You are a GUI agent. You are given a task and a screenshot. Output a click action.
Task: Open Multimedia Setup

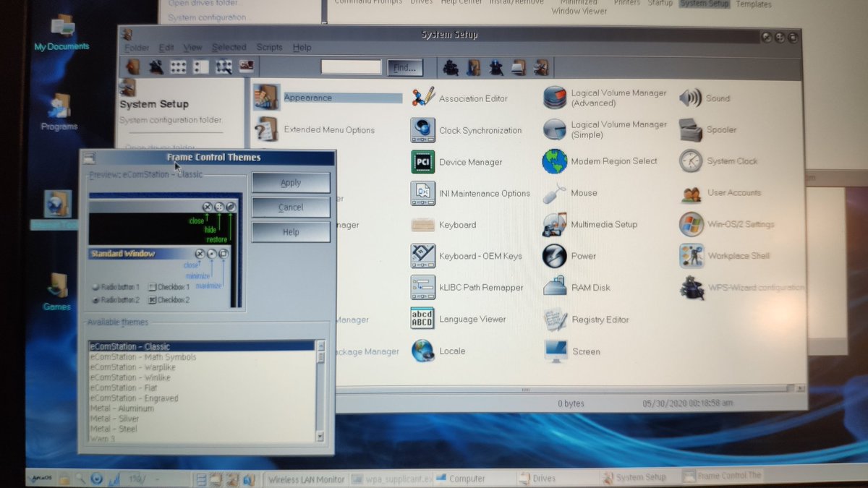[555, 224]
